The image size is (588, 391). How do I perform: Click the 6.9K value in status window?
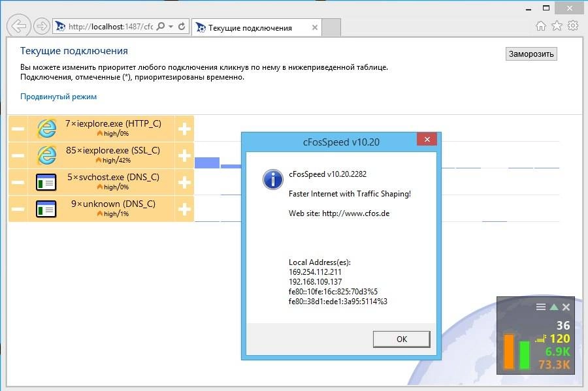(x=558, y=352)
